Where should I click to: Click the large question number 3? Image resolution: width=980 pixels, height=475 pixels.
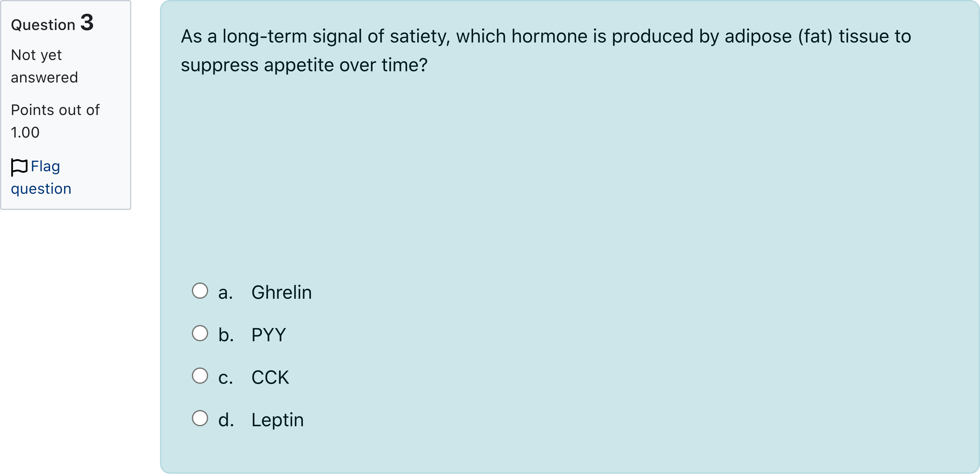[x=87, y=22]
